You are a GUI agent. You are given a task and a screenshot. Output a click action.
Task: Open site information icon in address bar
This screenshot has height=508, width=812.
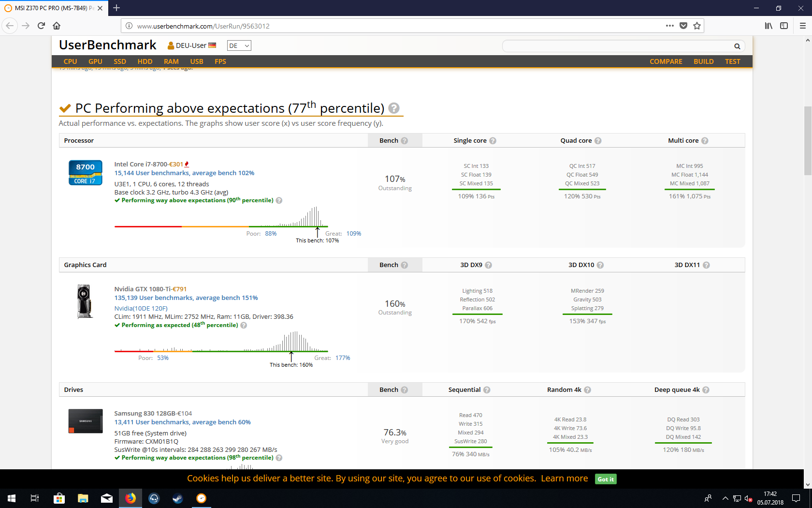click(x=129, y=26)
